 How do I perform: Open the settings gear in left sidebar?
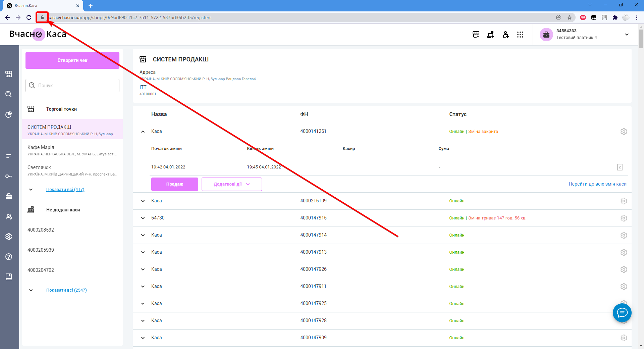point(9,237)
